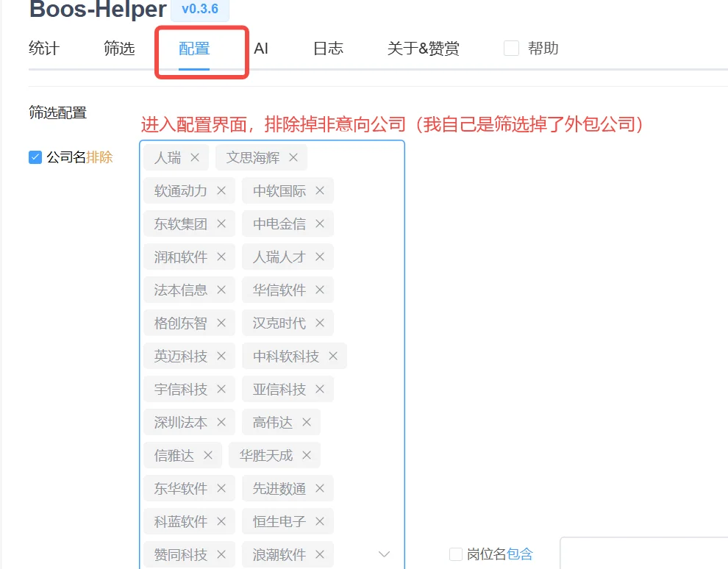Screen dimensions: 728x569
Task: Remove the 华信软件 company tag
Action: (321, 290)
